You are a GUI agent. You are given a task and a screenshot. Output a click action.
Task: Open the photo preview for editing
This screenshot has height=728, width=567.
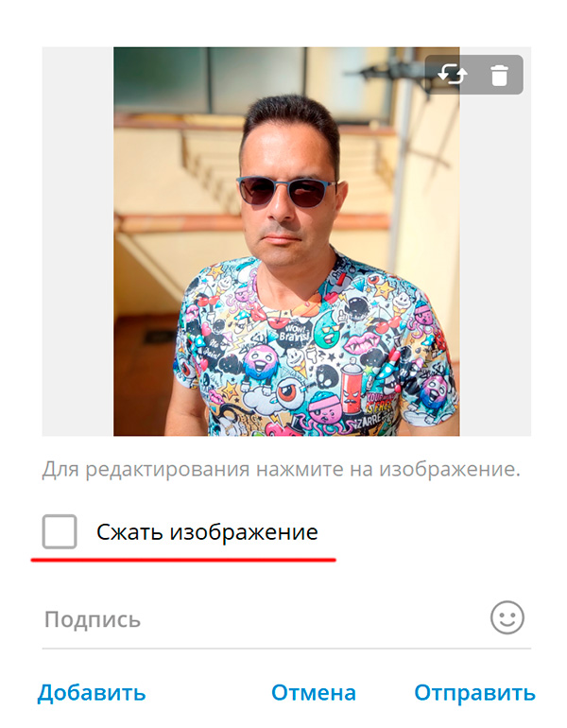[286, 241]
